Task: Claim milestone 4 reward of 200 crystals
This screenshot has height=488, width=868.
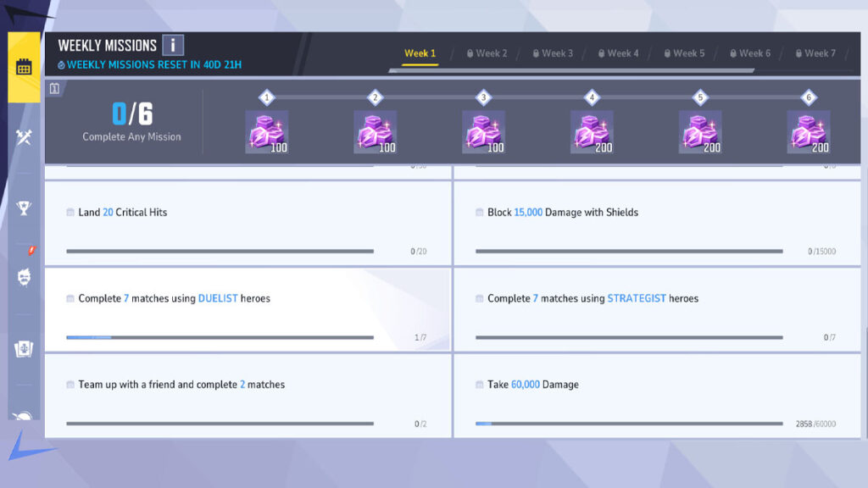Action: pyautogui.click(x=592, y=132)
